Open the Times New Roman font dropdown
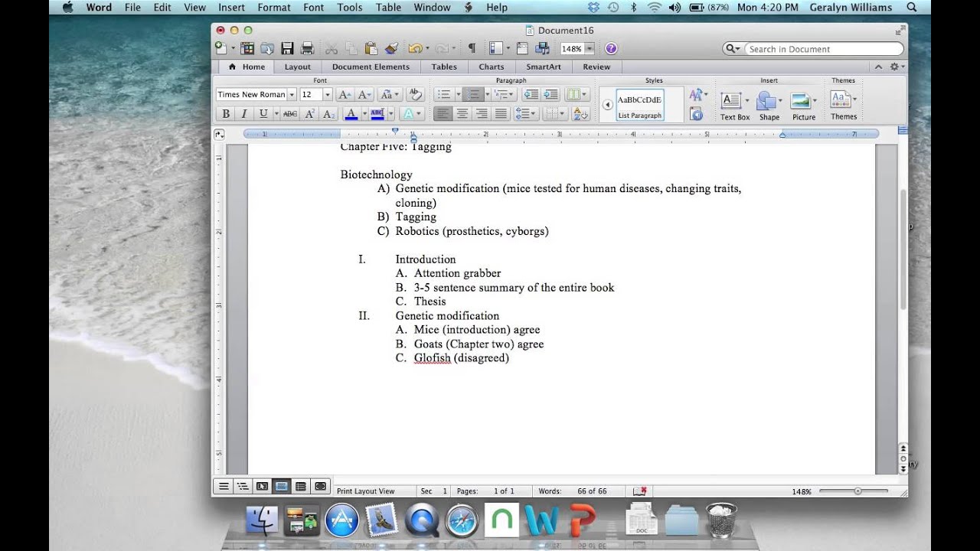980x551 pixels. point(292,95)
